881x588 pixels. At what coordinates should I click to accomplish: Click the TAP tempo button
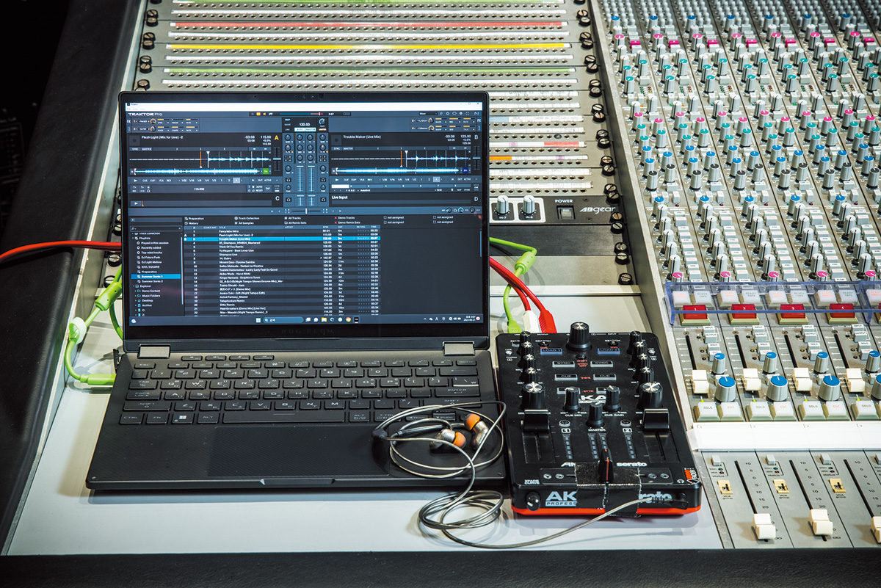tap(267, 189)
